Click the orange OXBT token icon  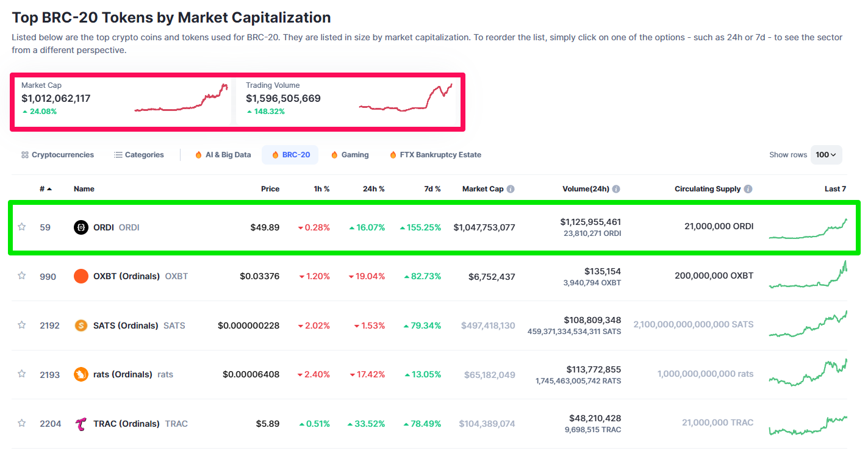click(x=81, y=276)
